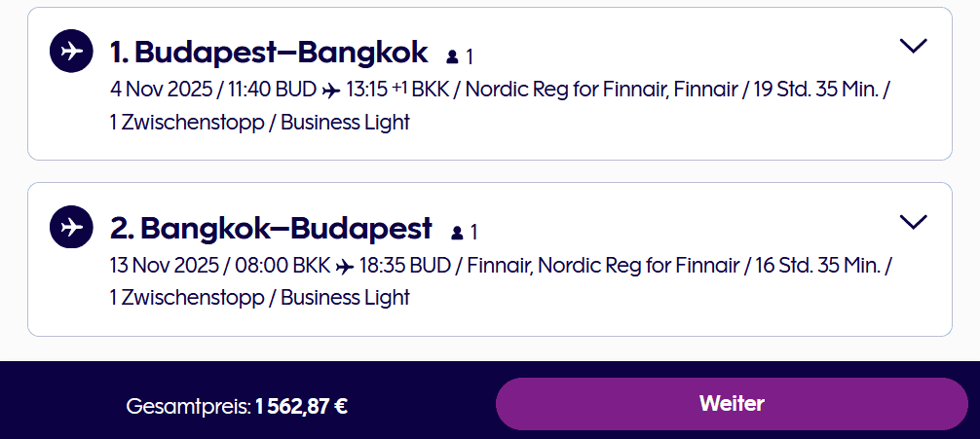Click the 13 Nov 2025 departure date
Screen dimensions: 980x439
(163, 266)
